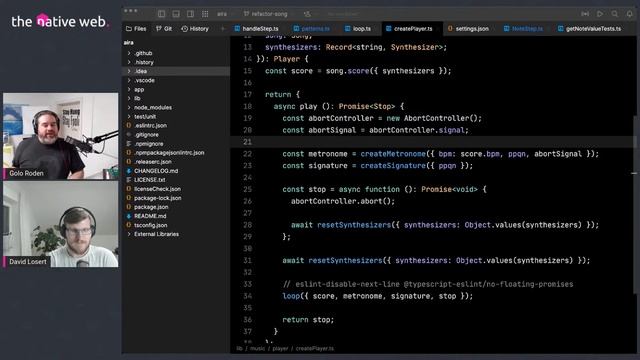Click the player breadcrumb segment

(280, 349)
